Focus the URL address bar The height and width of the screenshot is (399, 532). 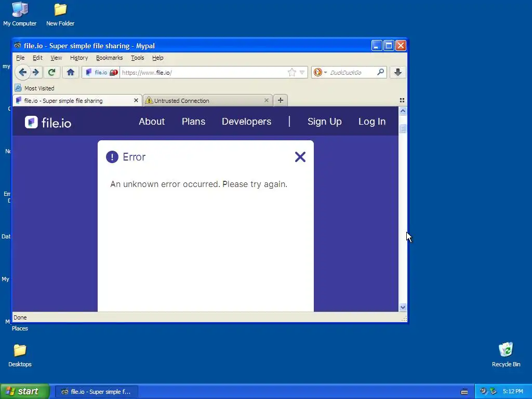pos(203,72)
